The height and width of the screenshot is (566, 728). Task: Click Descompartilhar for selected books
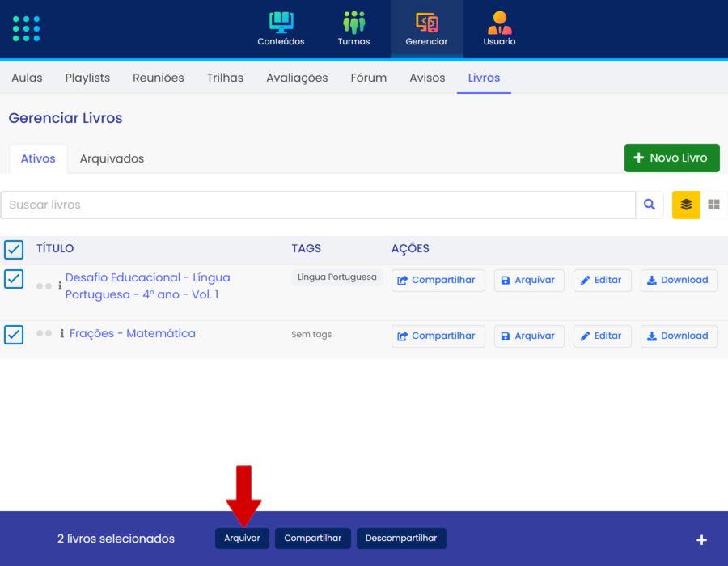coord(401,539)
